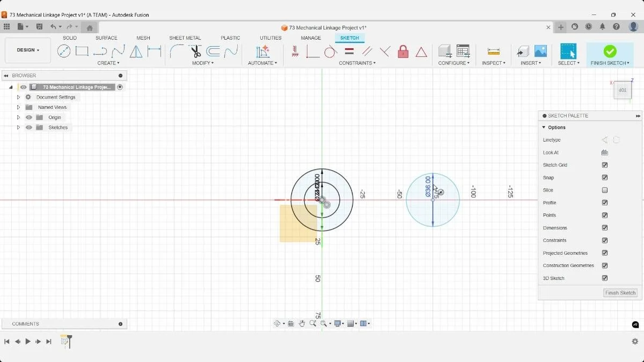Screen dimensions: 644x362
Task: Activate the Mirror tool
Action: click(x=136, y=51)
